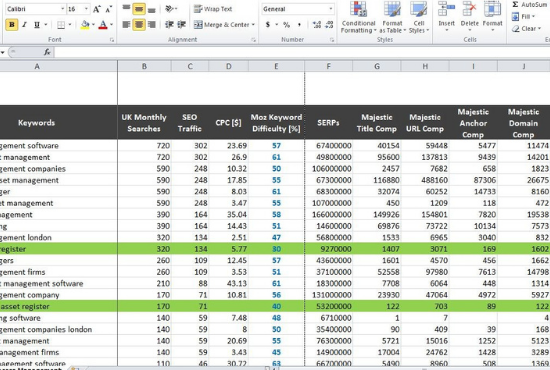Select column E header
550x370 pixels.
(x=276, y=66)
